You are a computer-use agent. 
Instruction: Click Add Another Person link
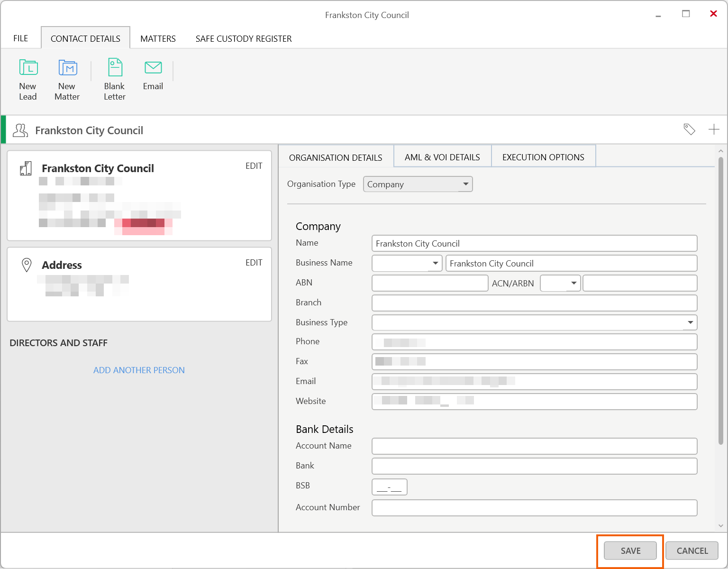click(x=139, y=370)
